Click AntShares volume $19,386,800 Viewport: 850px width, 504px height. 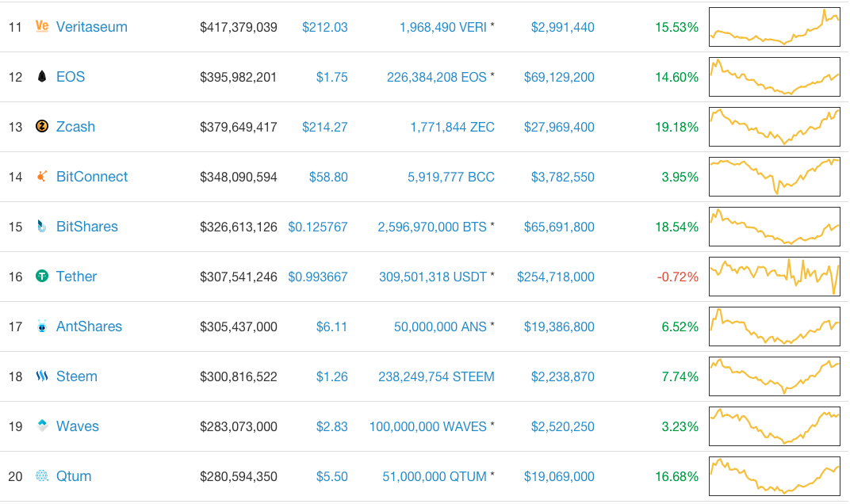(x=559, y=326)
